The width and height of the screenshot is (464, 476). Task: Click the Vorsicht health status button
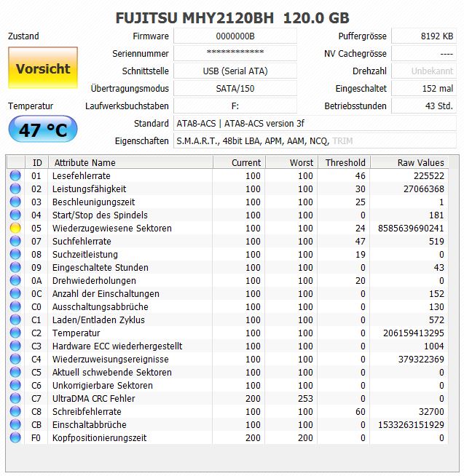click(43, 68)
